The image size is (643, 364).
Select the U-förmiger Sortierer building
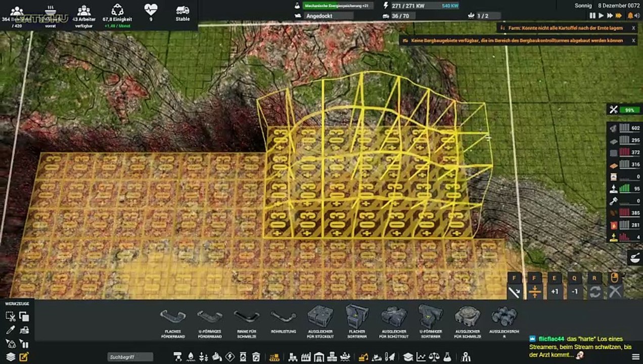coord(431,322)
